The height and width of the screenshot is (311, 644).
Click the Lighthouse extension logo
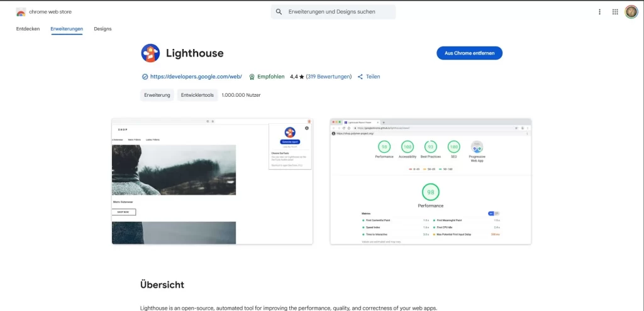(x=150, y=53)
